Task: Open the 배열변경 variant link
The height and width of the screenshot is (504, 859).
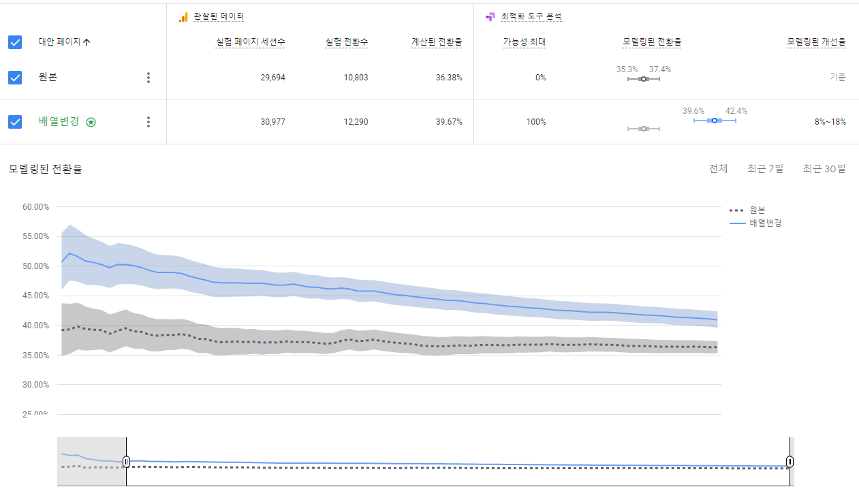Action: tap(59, 121)
